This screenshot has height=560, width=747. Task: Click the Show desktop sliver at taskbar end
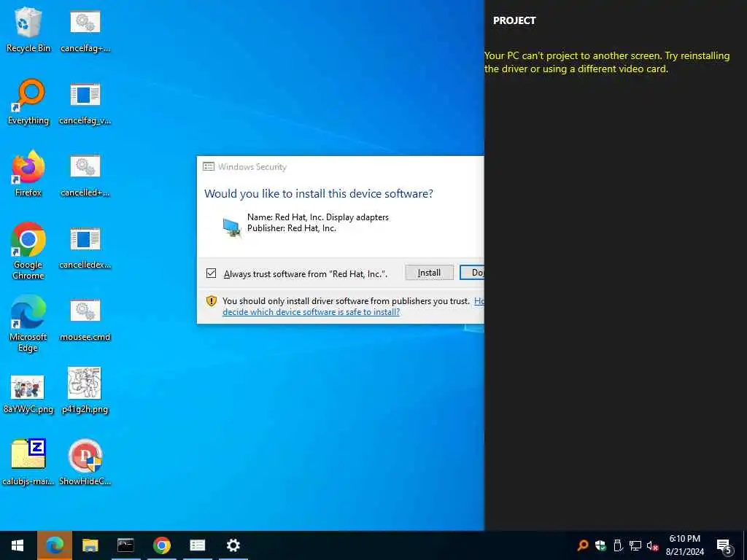[x=744, y=545]
